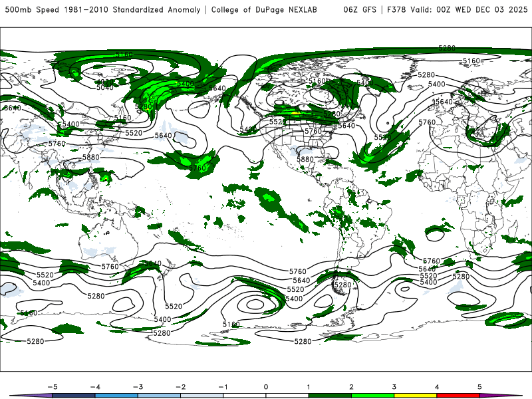Click the '-2' colorbar tick label

coord(180,387)
